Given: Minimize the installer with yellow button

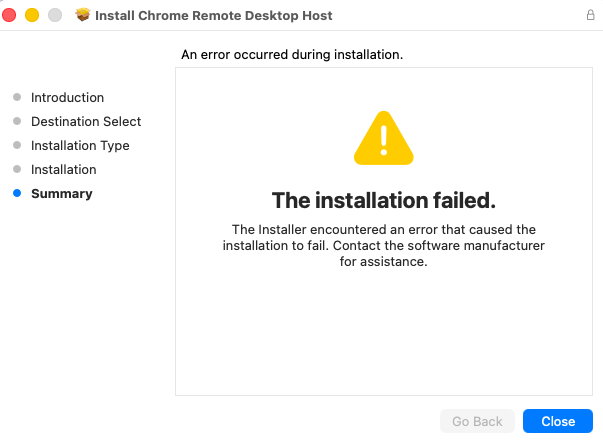Looking at the screenshot, I should [x=32, y=16].
